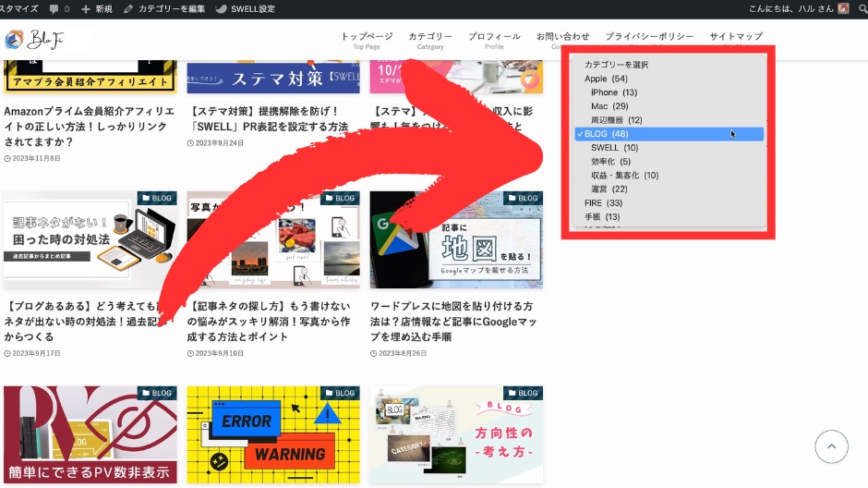Click the 方向性の考え方 thumbnail
The height and width of the screenshot is (488, 868).
456,434
